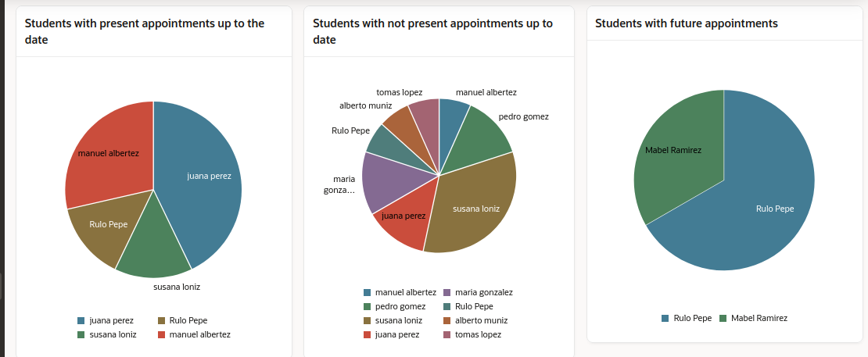Click the 'Students with future appointments' card title
The width and height of the screenshot is (868, 357).
(686, 23)
